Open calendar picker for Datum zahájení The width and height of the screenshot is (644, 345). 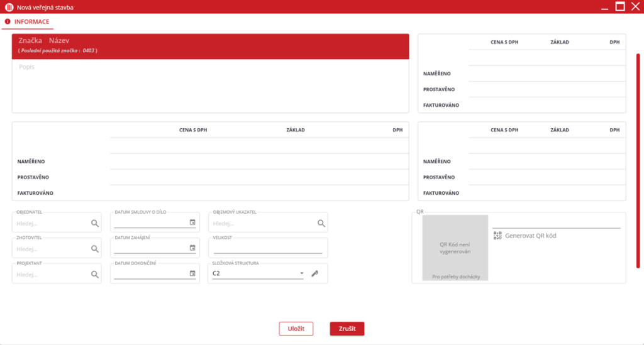tap(192, 248)
